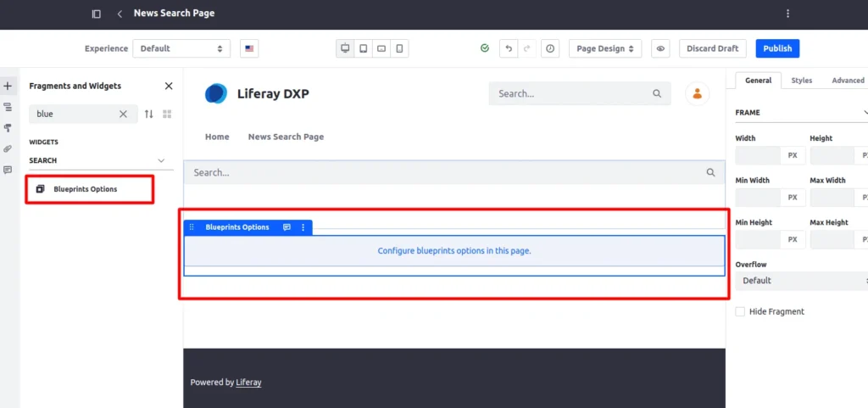Change the Min Height PX unit selector

[793, 240]
